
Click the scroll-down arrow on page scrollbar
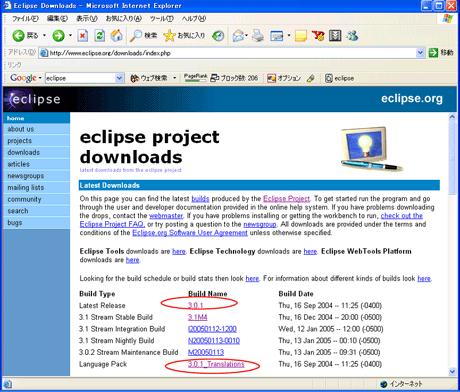click(452, 371)
